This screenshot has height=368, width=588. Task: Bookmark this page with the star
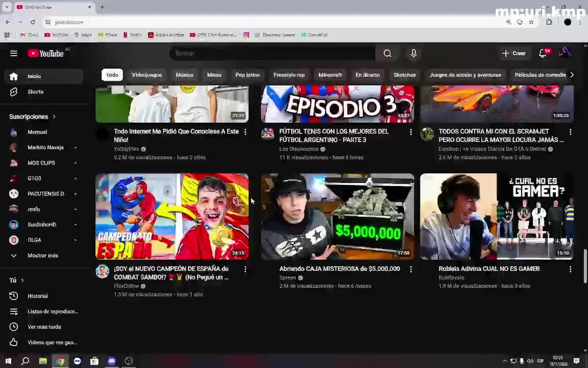(531, 22)
